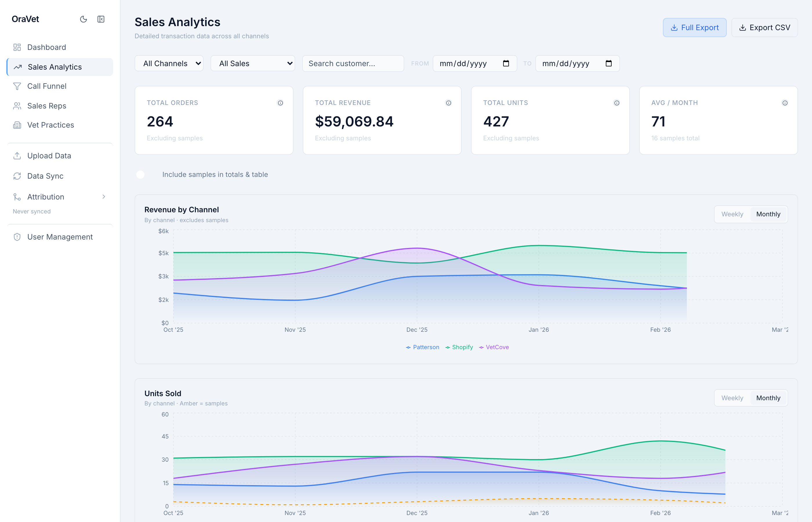
Task: Toggle dark mode moon icon
Action: point(83,19)
